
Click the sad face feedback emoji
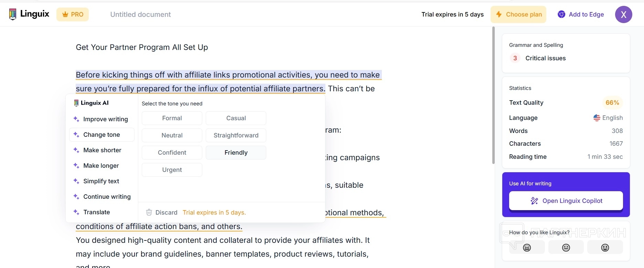[x=527, y=247]
